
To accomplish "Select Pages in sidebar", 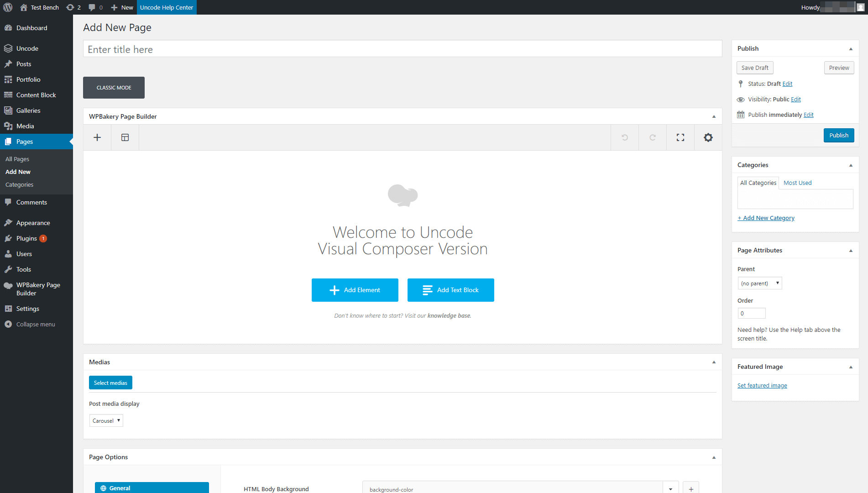I will pyautogui.click(x=37, y=142).
